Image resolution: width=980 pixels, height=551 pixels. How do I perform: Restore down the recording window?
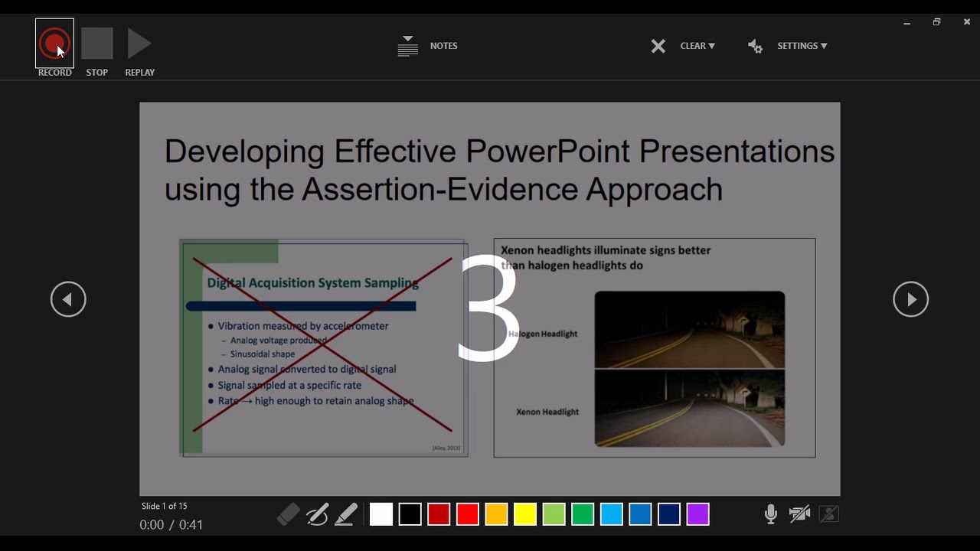click(x=936, y=22)
